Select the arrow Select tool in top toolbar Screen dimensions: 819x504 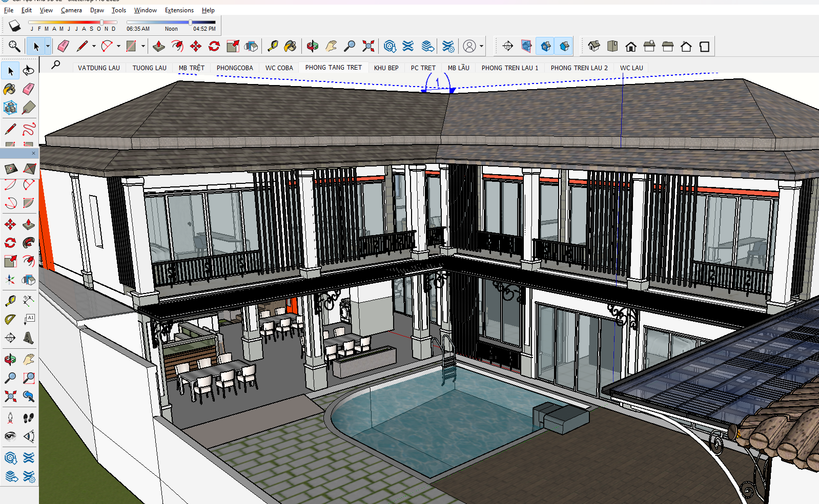(36, 46)
